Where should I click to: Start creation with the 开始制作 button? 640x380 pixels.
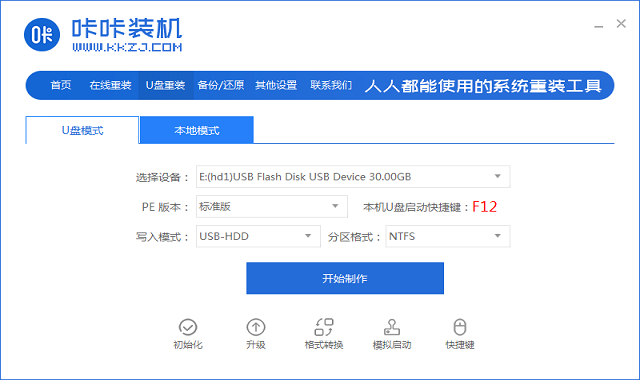345,278
